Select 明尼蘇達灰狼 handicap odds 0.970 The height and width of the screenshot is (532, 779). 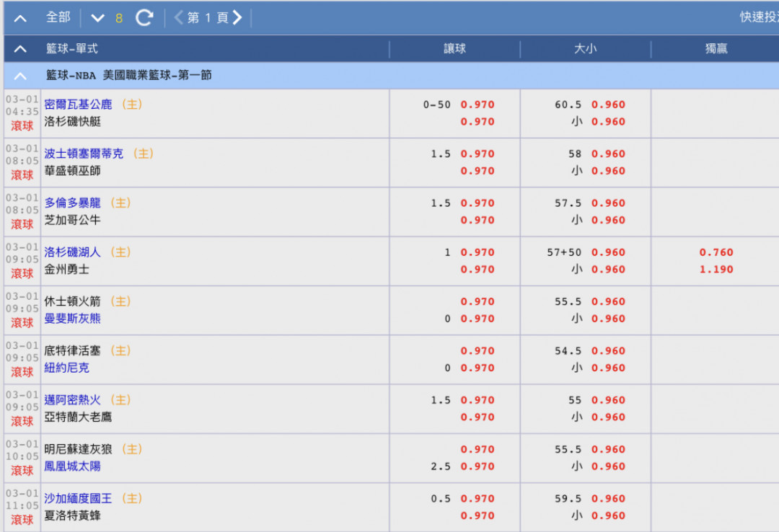(x=477, y=449)
